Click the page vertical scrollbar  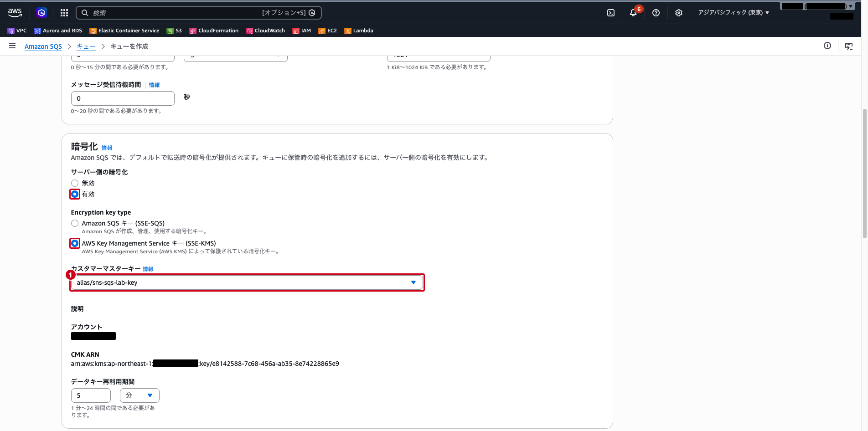pos(864,173)
